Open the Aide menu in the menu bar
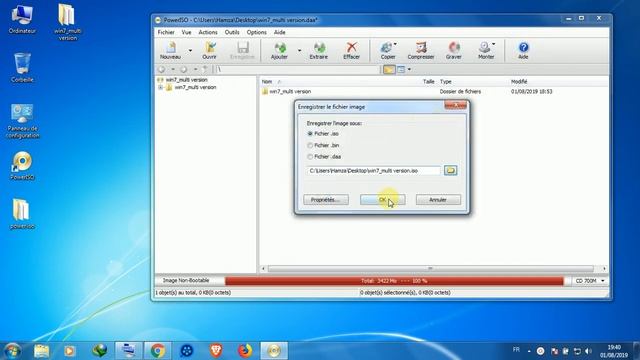 (x=280, y=32)
